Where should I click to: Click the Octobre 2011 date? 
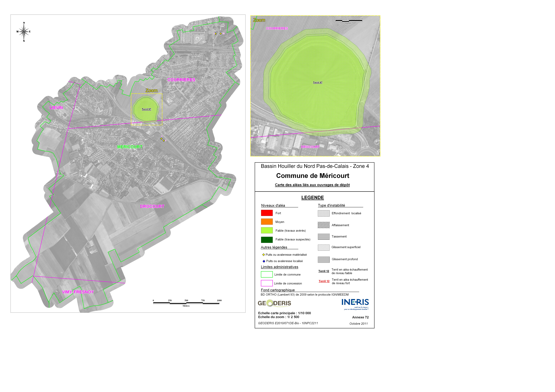click(x=358, y=324)
